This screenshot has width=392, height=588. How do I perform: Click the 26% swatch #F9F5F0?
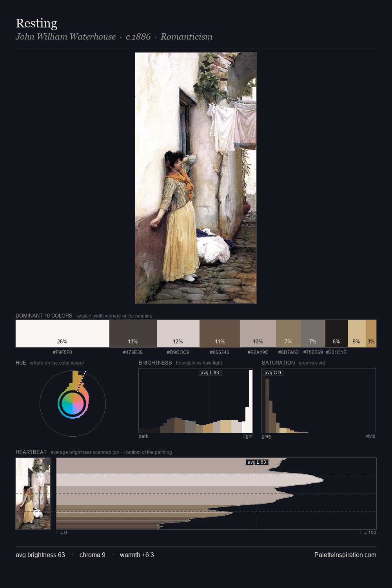pos(62,334)
